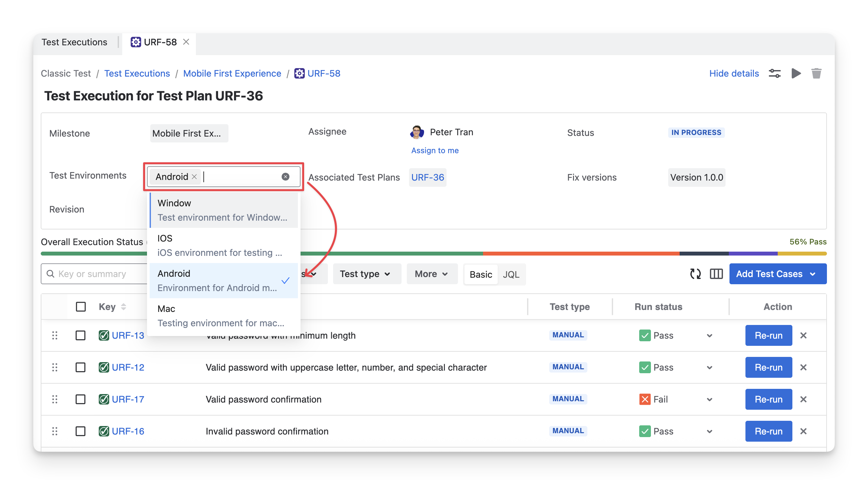Expand run status dropdown for URF-17
Screen dimensions: 868x485
(709, 399)
